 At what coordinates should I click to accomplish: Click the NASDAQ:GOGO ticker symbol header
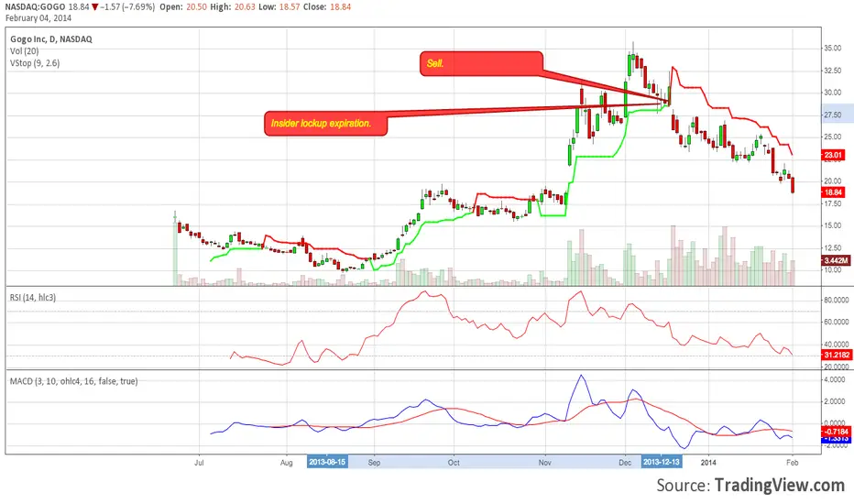pos(36,7)
